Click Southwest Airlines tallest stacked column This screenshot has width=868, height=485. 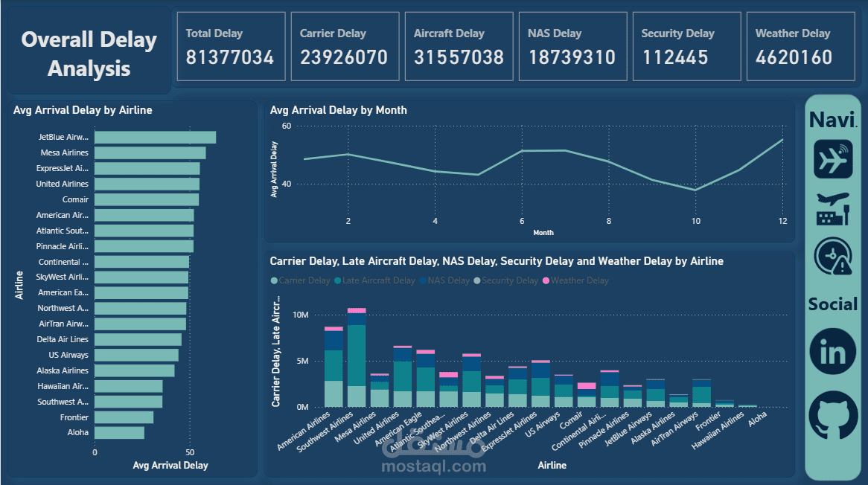[x=357, y=358]
